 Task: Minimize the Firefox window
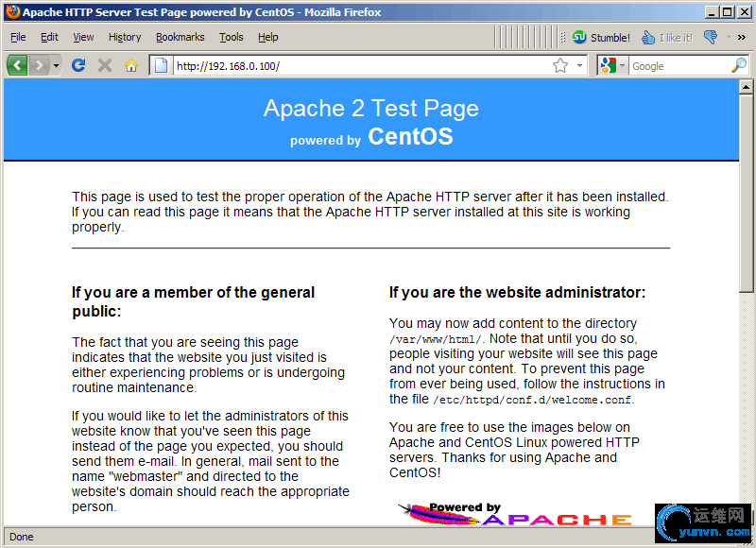(712, 12)
